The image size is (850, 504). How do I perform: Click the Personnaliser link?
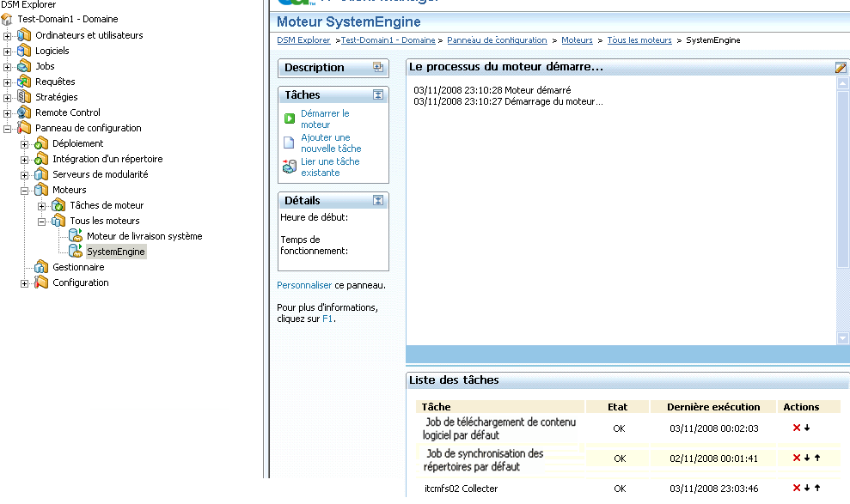tap(304, 285)
